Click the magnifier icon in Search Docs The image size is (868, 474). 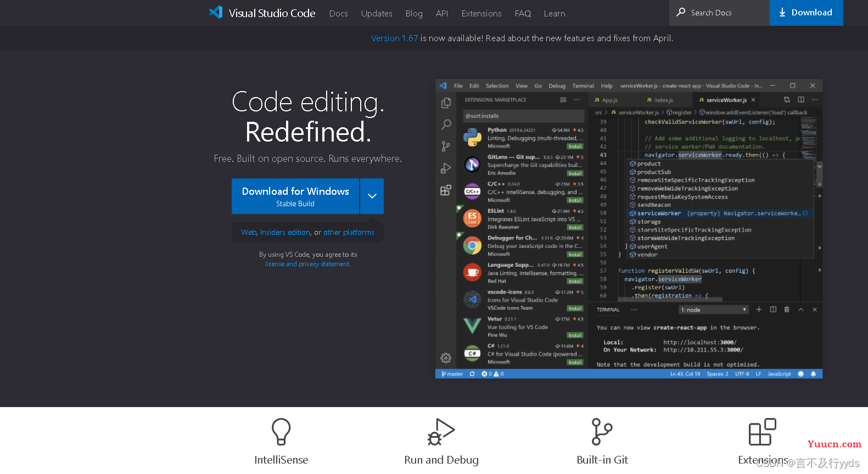681,12
